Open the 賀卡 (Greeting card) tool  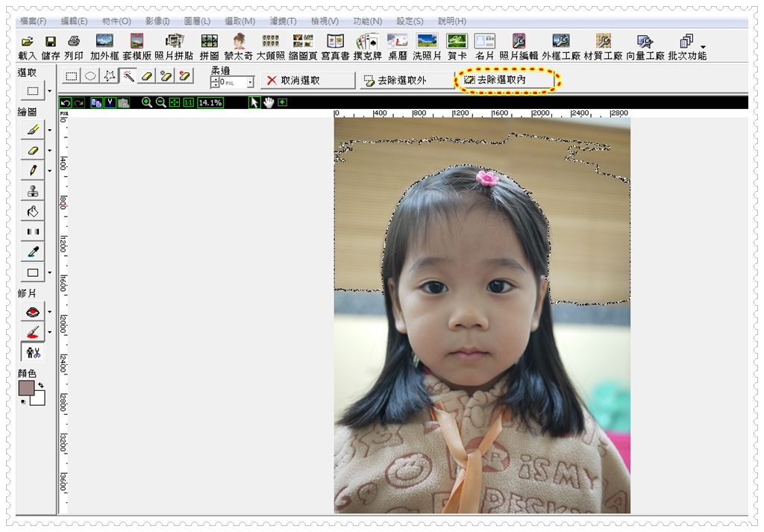(x=457, y=47)
